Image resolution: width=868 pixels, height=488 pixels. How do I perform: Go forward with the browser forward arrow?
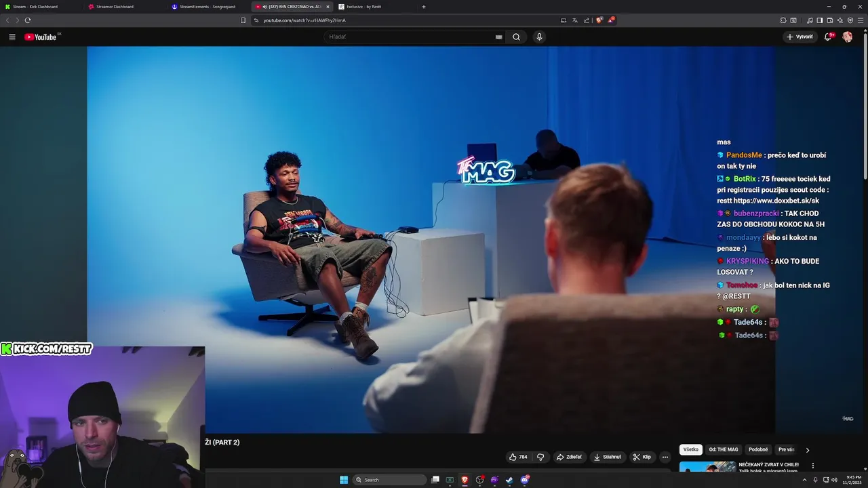point(17,20)
